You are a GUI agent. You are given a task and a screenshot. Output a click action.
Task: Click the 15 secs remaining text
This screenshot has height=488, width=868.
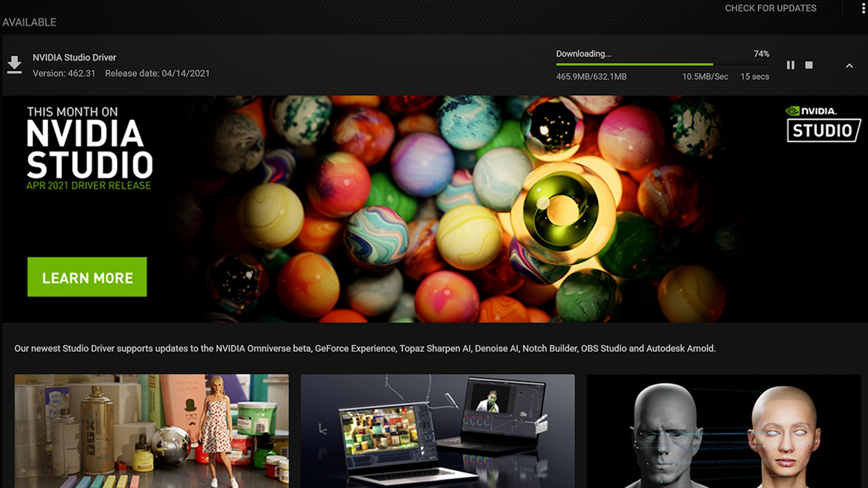(x=754, y=77)
